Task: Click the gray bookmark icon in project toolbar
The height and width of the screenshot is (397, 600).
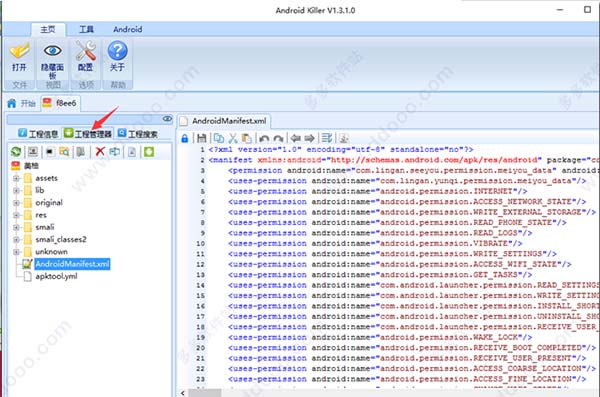Action: coord(81,152)
